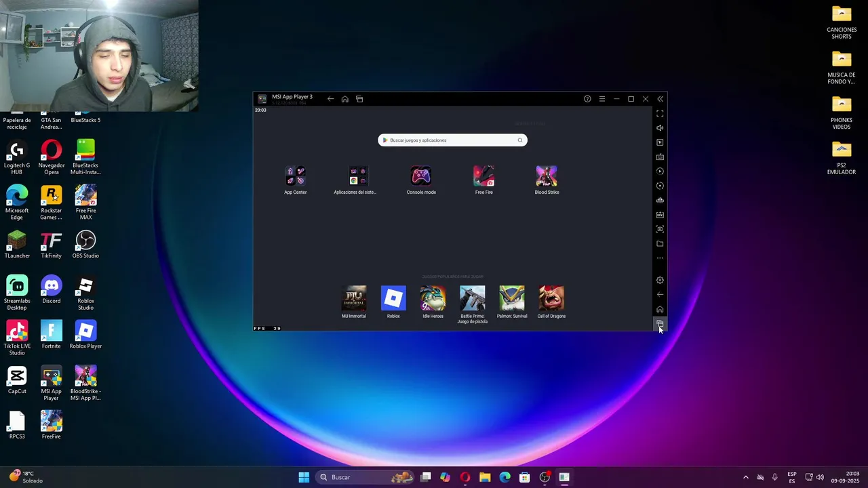This screenshot has width=868, height=488.
Task: Click the Buscar juegos y aplicaciones search field
Action: 452,140
